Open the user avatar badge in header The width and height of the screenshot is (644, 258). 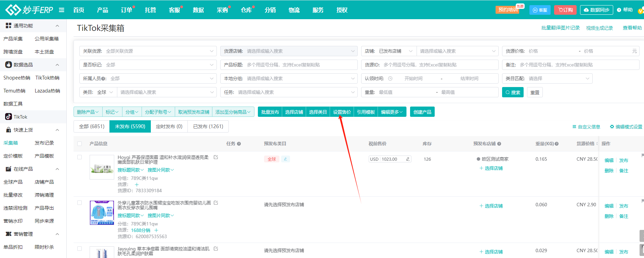point(641,11)
